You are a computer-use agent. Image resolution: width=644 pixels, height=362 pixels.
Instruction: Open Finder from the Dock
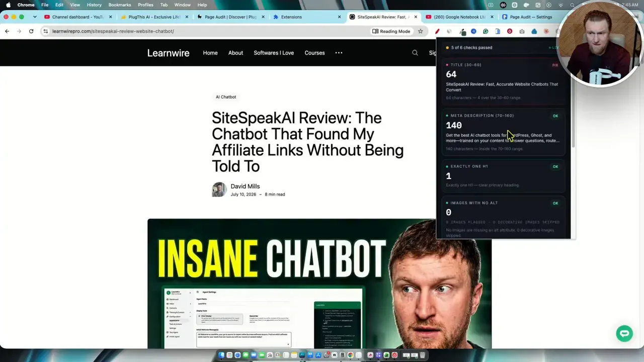[221, 355]
